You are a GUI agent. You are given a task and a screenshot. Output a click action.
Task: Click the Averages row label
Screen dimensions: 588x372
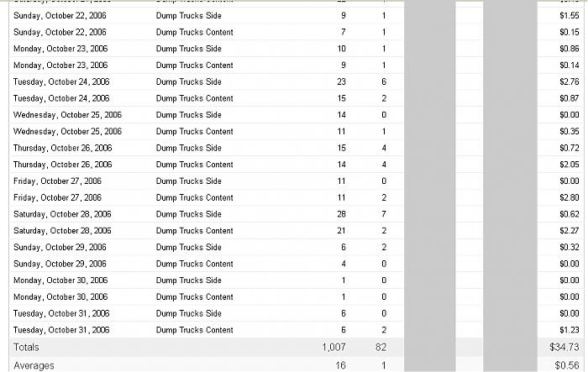pos(31,365)
